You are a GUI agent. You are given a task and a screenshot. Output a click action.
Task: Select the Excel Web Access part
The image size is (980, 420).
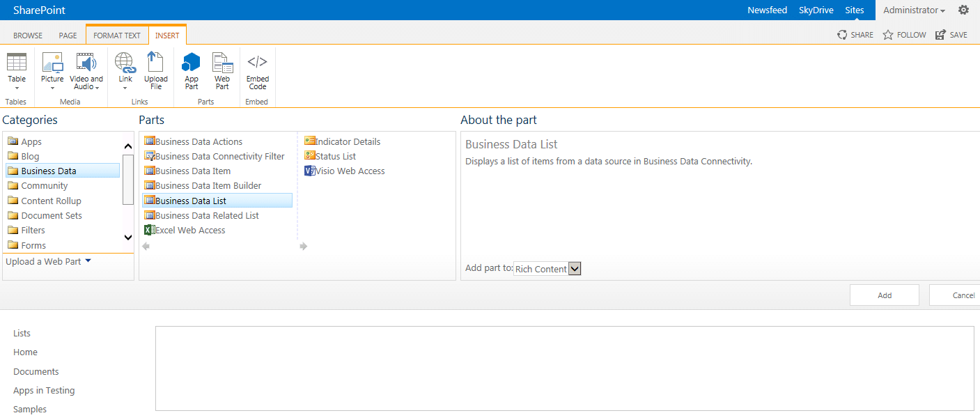(185, 230)
